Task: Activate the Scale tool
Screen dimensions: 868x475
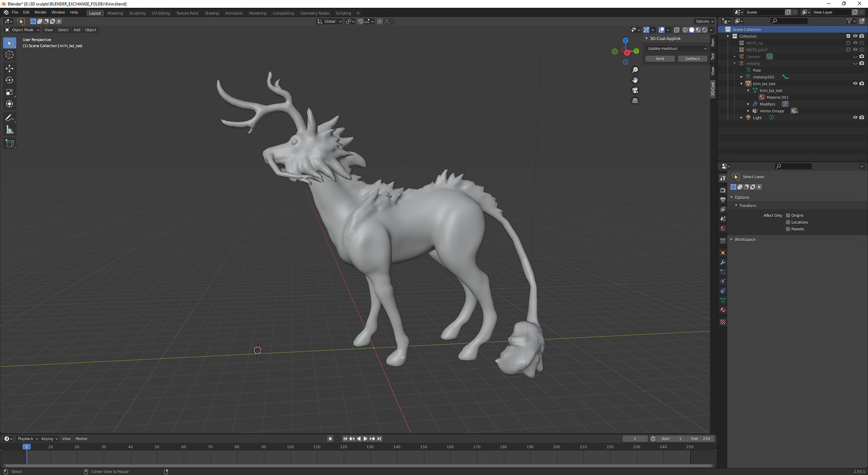Action: pos(9,92)
